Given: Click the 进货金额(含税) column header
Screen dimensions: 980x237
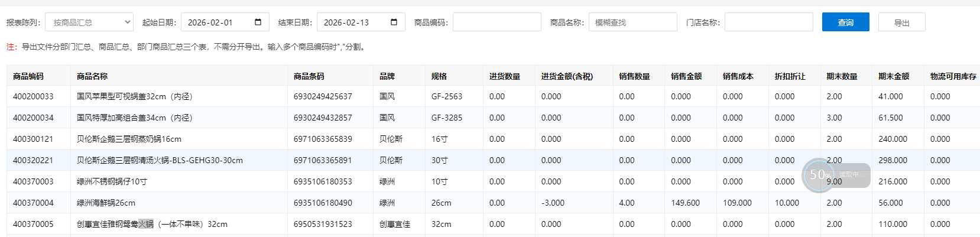Looking at the screenshot, I should (567, 76).
